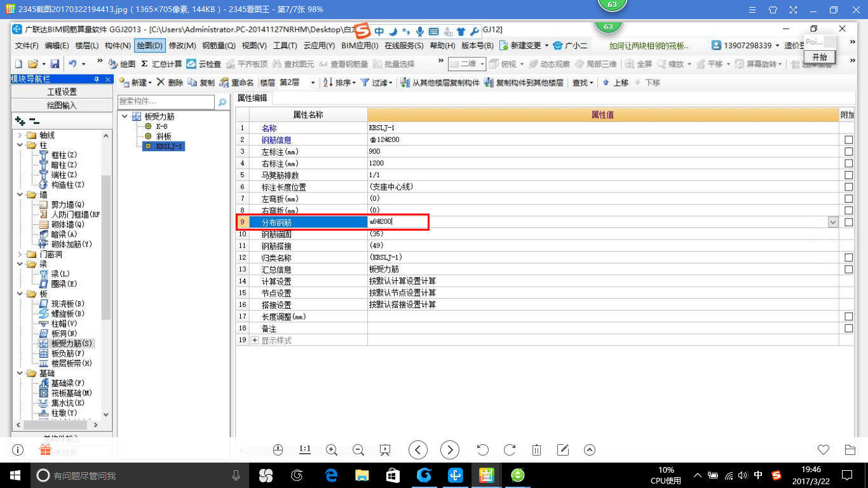
Task: Expand the 轴线 folder in navigator
Action: click(20, 135)
